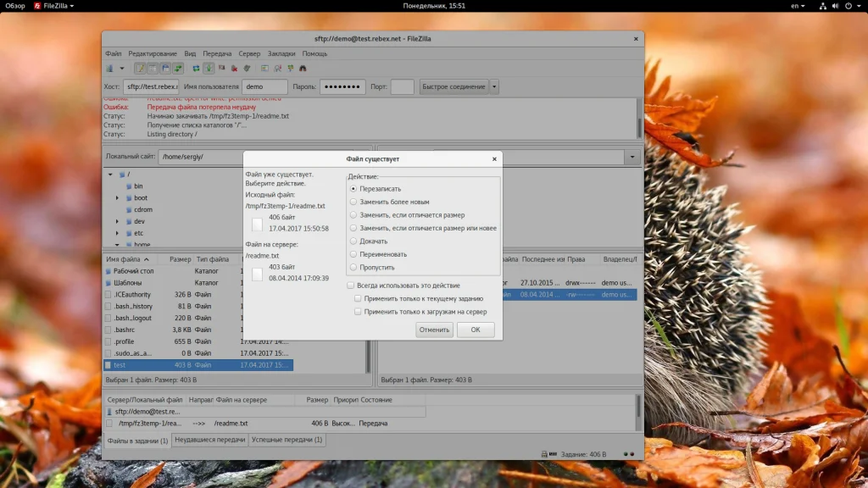Toggle transfer queue display toolbar icon
868x488 pixels.
click(x=178, y=69)
